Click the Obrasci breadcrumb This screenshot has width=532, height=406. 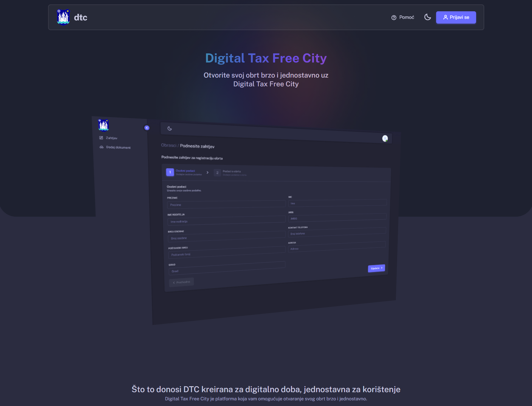169,145
